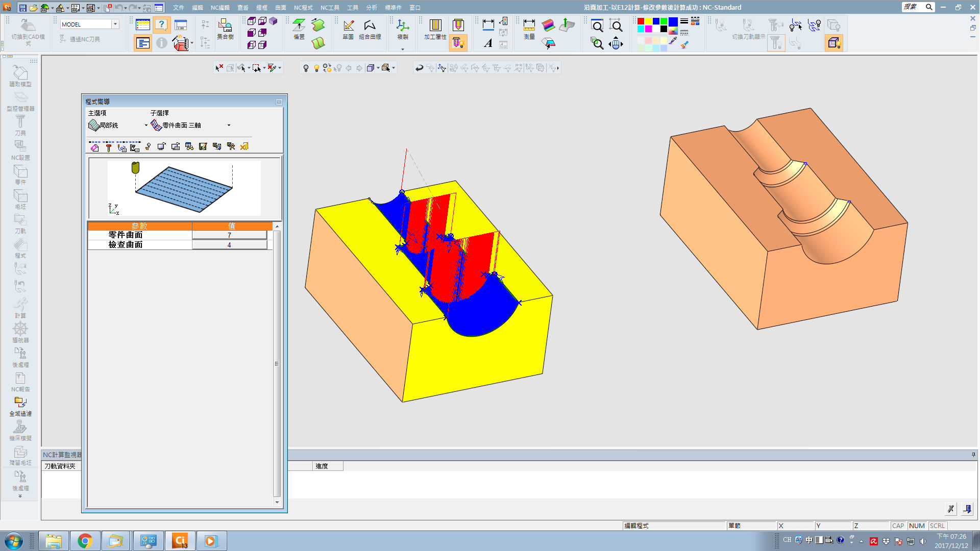Toggle the blue toolpath display with cursor icon
The width and height of the screenshot is (980, 551).
795,25
